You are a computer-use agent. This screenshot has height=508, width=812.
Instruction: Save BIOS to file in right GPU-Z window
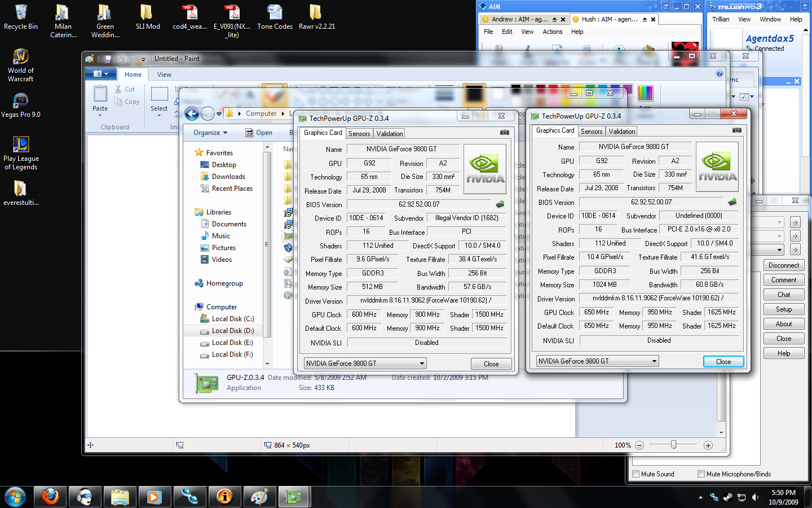pos(732,202)
